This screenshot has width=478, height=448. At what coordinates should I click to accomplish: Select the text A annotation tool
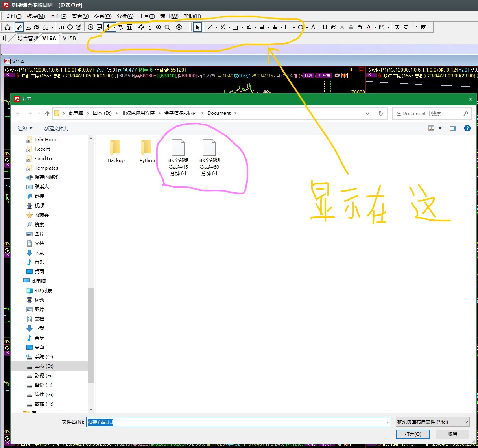tap(313, 27)
